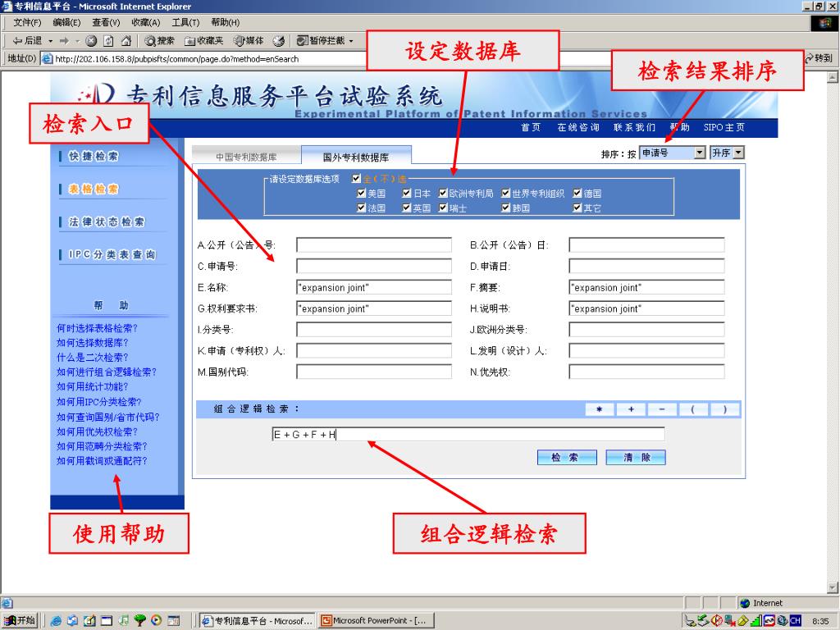Click the Refresh page icon

click(x=109, y=41)
